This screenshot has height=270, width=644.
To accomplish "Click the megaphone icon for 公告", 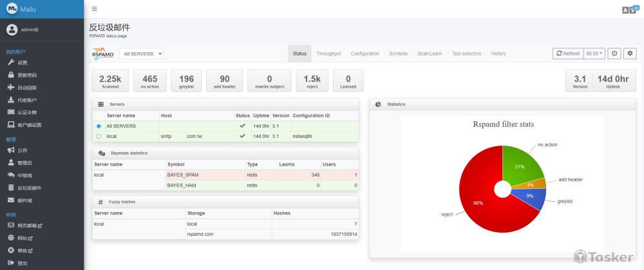I will [x=11, y=150].
